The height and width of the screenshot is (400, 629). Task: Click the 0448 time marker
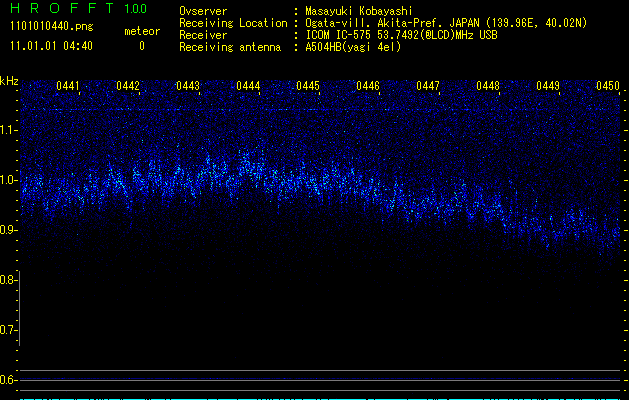(488, 86)
